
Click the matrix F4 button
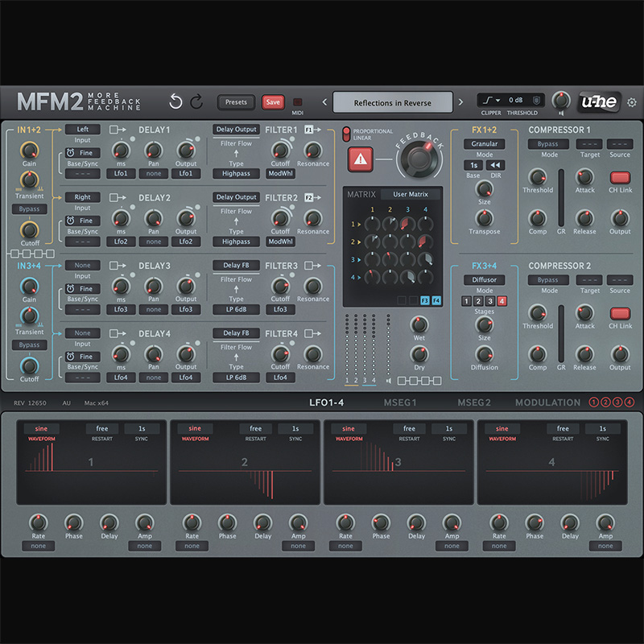(436, 300)
